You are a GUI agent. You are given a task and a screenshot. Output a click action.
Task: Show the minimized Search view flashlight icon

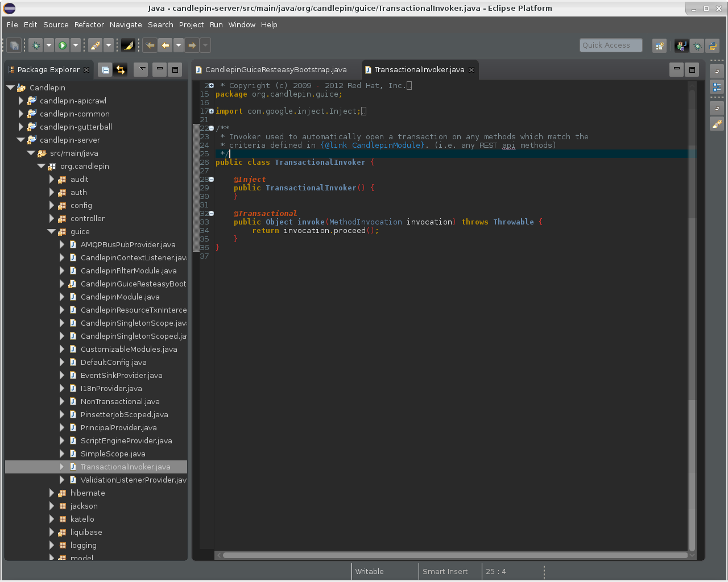point(717,123)
